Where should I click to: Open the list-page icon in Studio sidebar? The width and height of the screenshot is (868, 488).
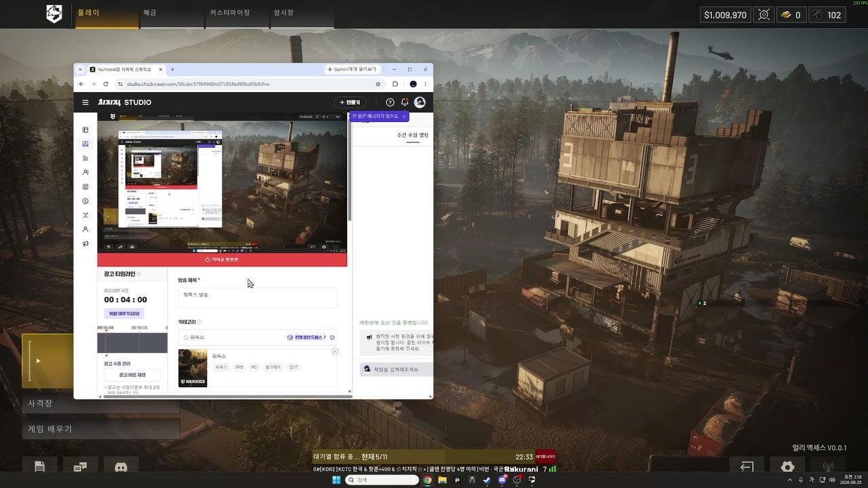pyautogui.click(x=85, y=186)
